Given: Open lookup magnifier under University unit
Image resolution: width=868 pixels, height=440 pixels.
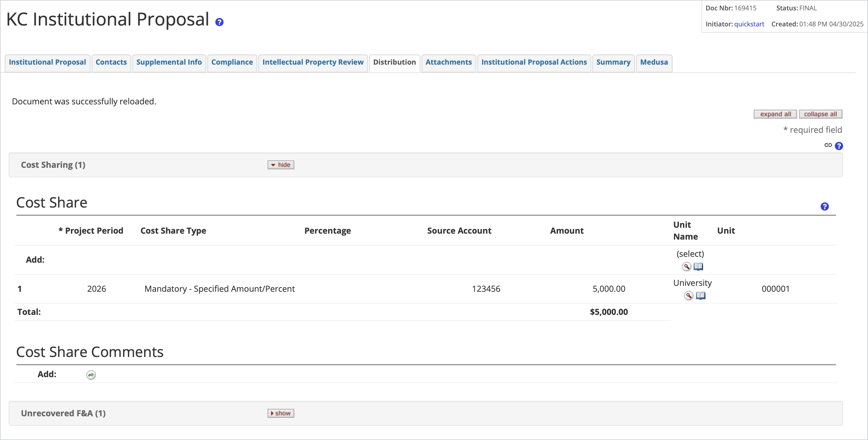Looking at the screenshot, I should pos(689,296).
